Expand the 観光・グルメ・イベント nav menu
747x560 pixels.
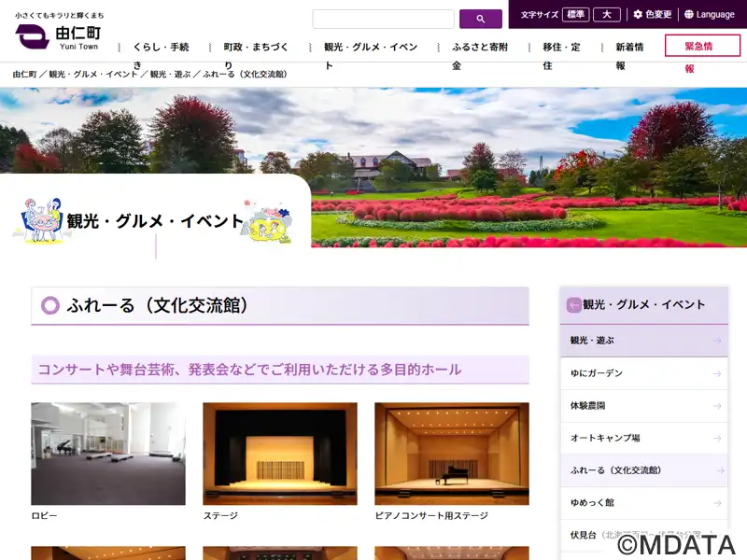coord(370,47)
